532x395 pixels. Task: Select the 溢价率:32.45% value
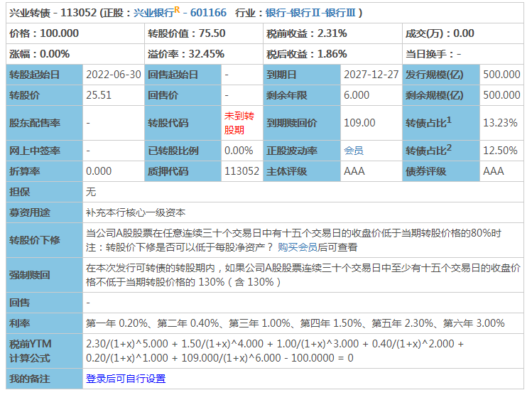[x=186, y=54]
